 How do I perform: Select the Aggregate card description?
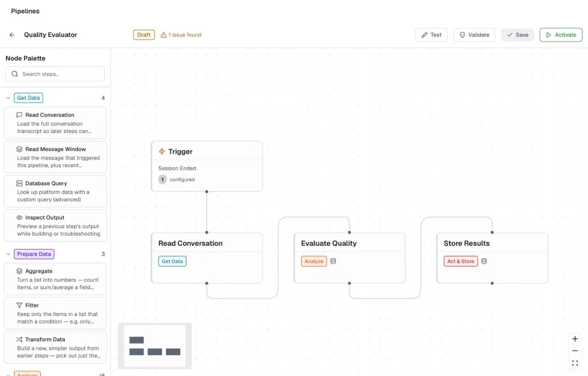tap(58, 284)
